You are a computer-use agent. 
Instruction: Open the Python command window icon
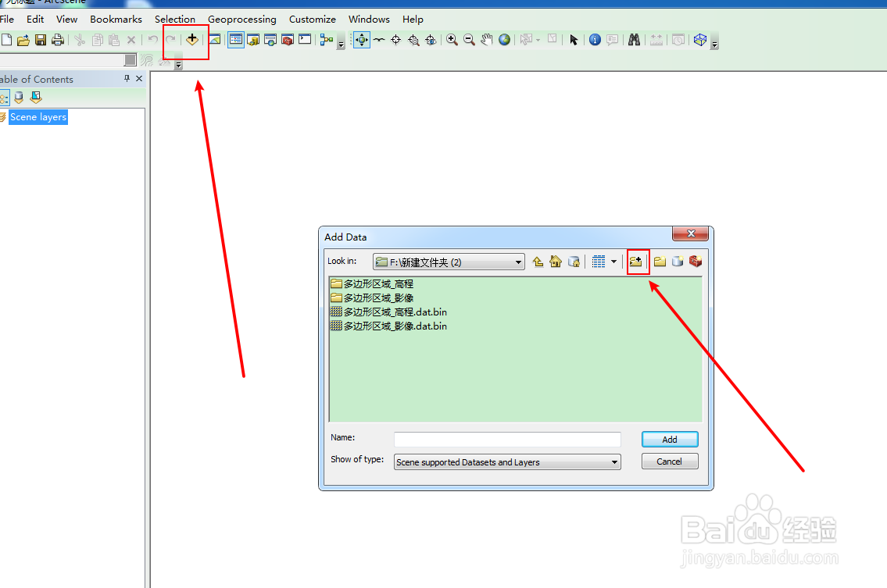pos(305,39)
